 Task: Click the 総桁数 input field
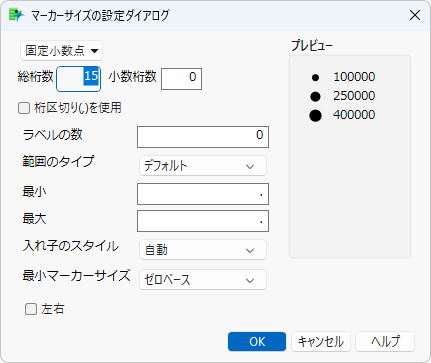79,79
